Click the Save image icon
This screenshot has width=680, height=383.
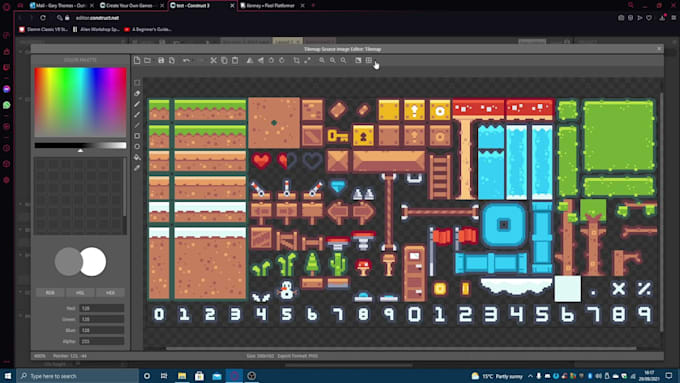[161, 60]
